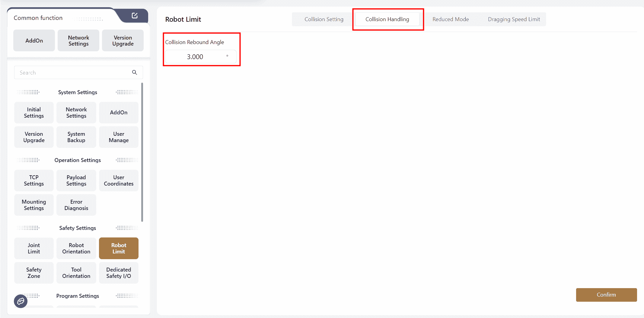Click inside the Search box
Image resolution: width=644 pixels, height=318 pixels.
pos(72,72)
